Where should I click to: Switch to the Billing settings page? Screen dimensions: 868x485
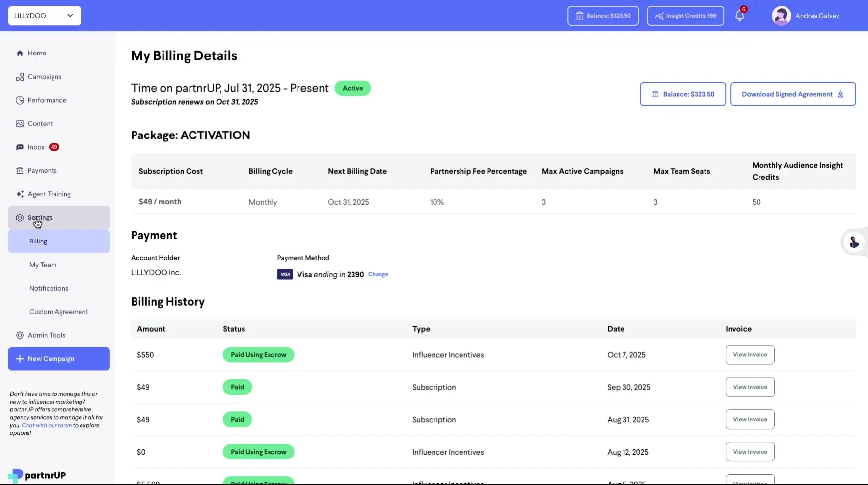tap(37, 241)
